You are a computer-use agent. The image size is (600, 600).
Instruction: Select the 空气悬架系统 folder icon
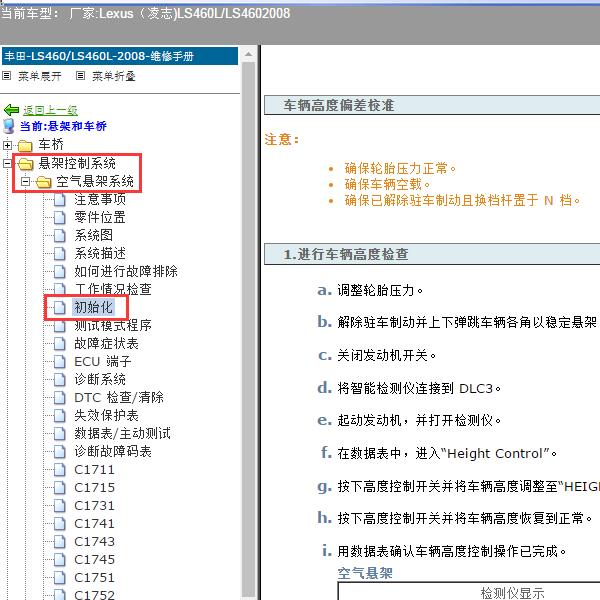pos(44,182)
